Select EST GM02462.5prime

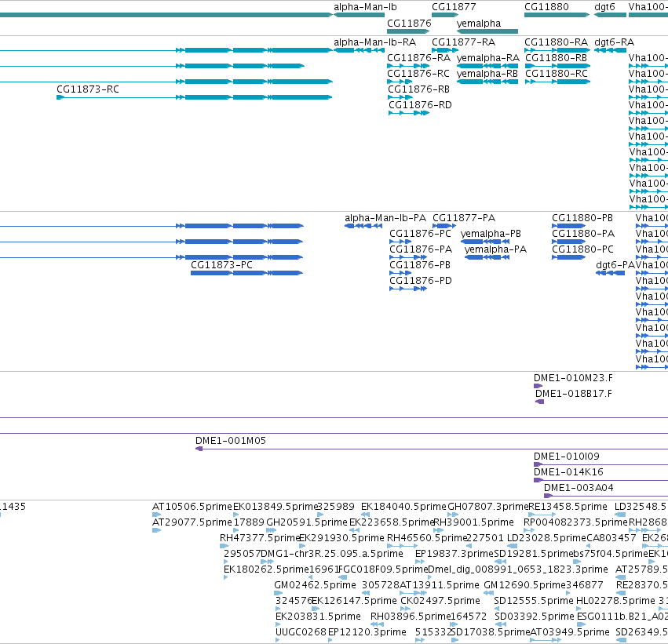point(315,585)
